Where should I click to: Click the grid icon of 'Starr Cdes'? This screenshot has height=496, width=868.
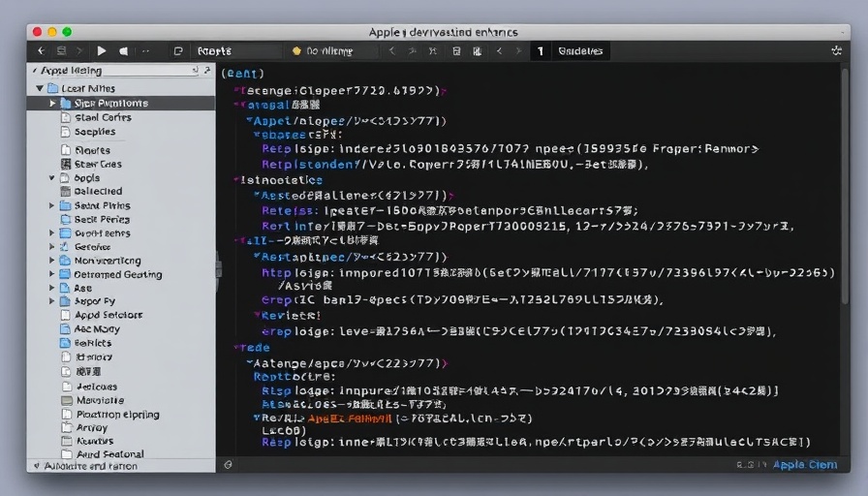pyautogui.click(x=65, y=164)
